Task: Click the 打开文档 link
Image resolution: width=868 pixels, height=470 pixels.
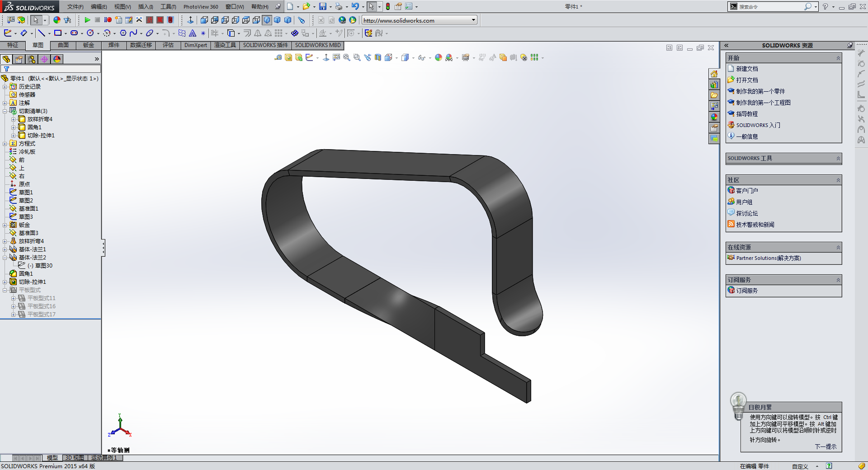Action: [747, 80]
